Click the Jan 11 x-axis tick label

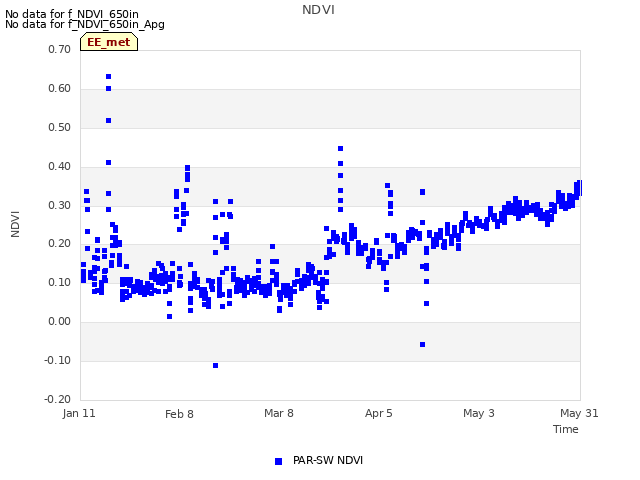79,413
